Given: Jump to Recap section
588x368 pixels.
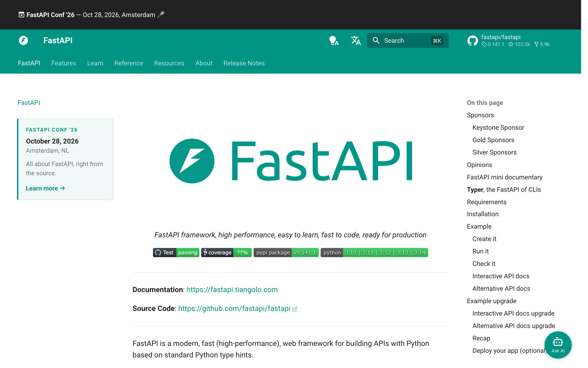Looking at the screenshot, I should [x=481, y=338].
